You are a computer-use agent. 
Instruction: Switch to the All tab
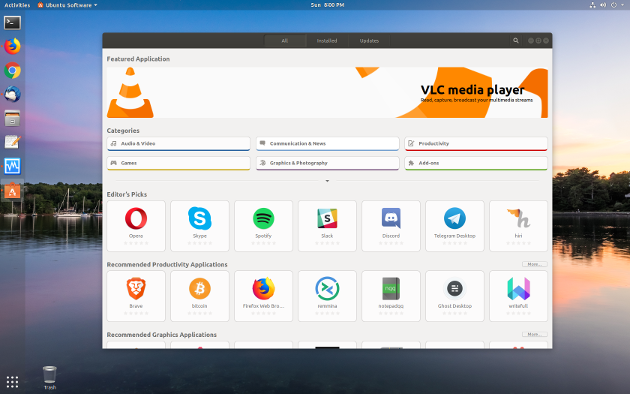(x=285, y=41)
